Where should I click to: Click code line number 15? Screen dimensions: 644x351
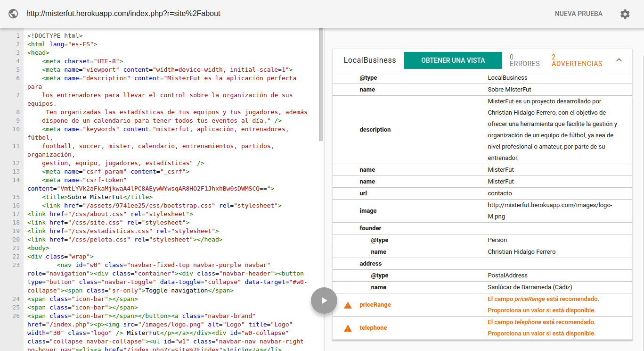point(16,197)
